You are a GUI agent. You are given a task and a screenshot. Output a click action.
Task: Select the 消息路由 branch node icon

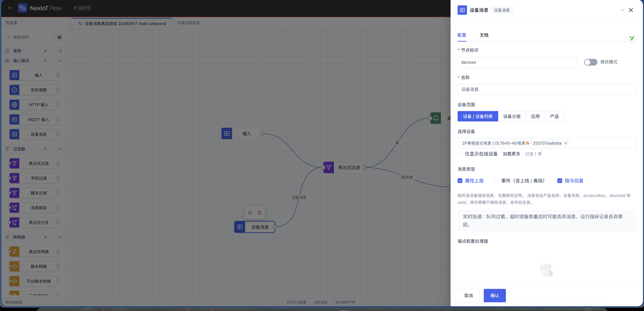(14, 208)
